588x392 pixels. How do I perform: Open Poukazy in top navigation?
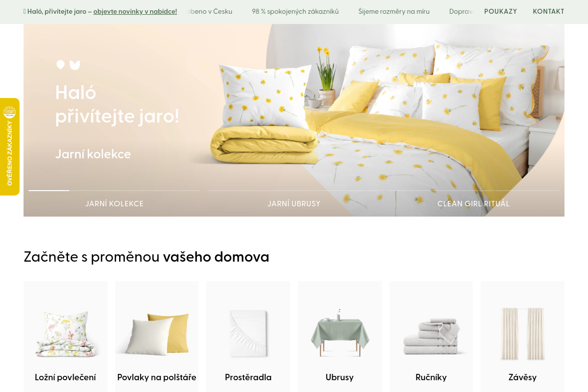click(x=500, y=12)
